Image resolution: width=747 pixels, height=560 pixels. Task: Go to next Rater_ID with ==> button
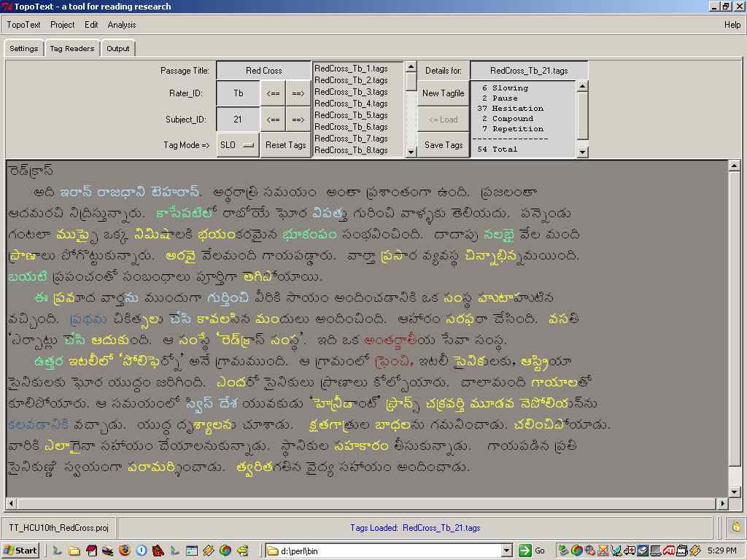coord(298,93)
